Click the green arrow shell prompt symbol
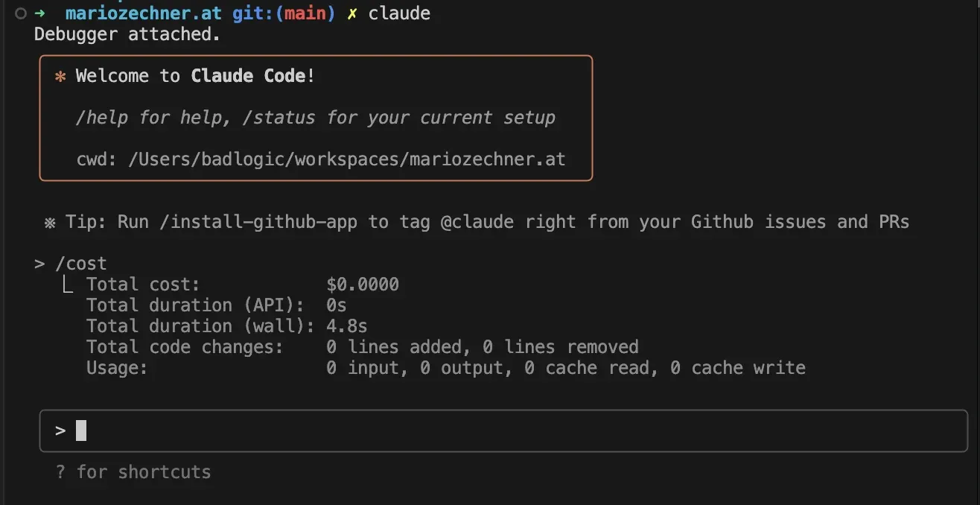980x505 pixels. coord(39,13)
